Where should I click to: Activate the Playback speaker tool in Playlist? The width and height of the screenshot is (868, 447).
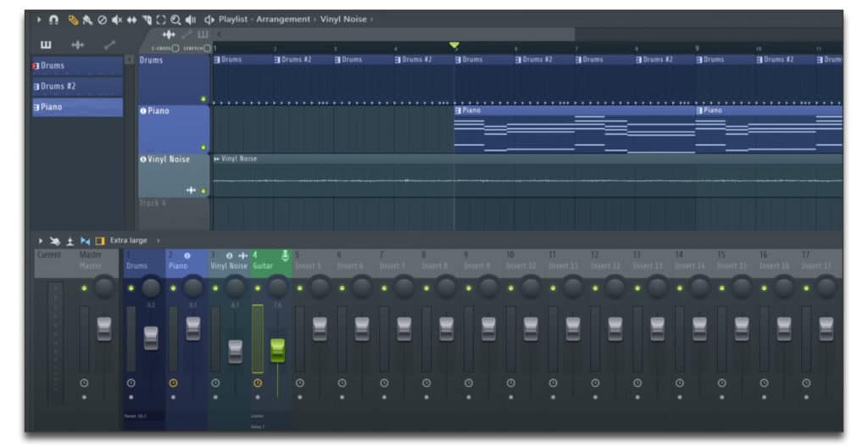click(191, 20)
